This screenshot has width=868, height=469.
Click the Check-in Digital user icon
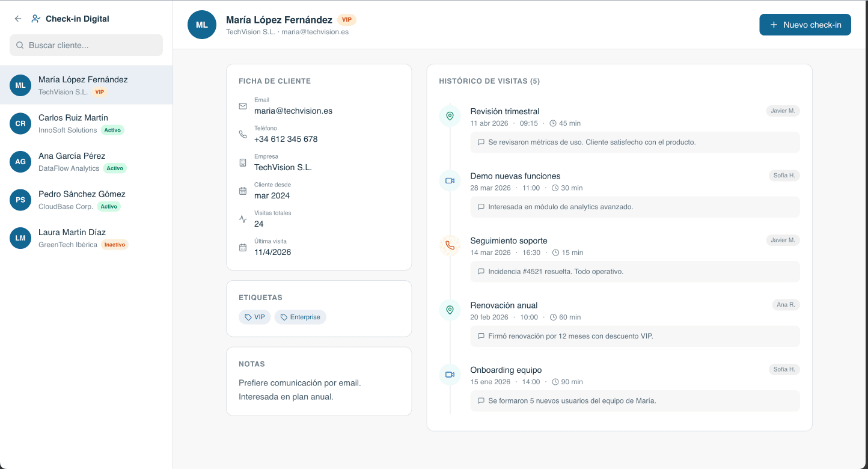pyautogui.click(x=36, y=19)
